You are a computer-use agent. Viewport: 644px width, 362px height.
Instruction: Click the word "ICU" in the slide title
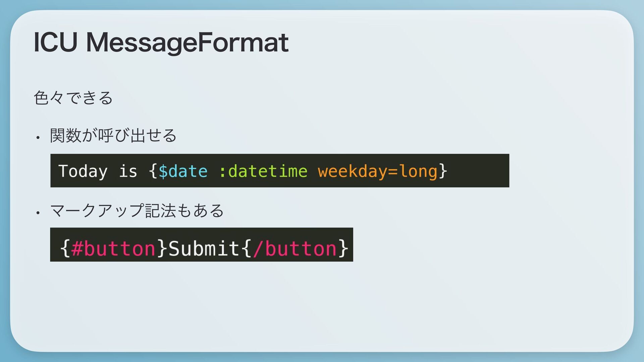coord(55,43)
